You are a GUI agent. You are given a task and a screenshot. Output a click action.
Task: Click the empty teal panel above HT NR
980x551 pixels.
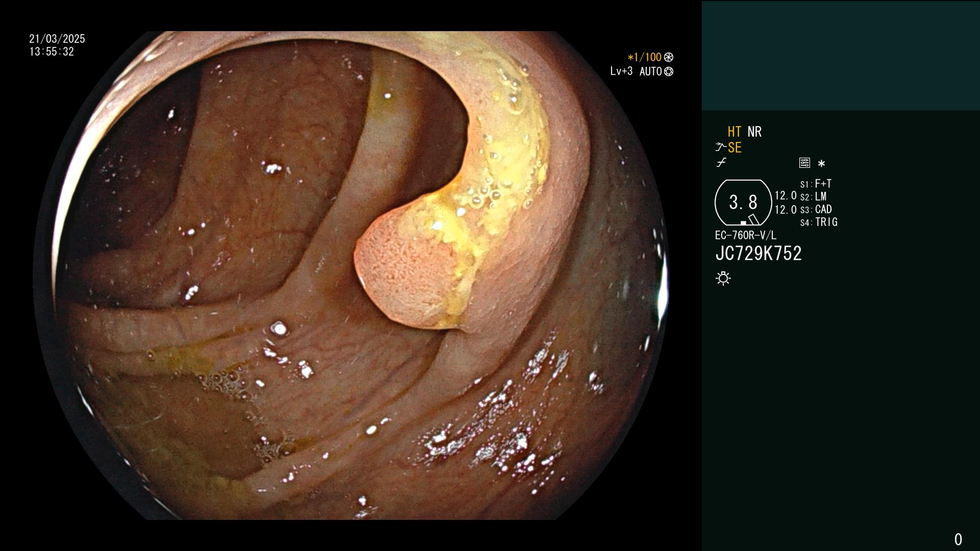pyautogui.click(x=841, y=55)
